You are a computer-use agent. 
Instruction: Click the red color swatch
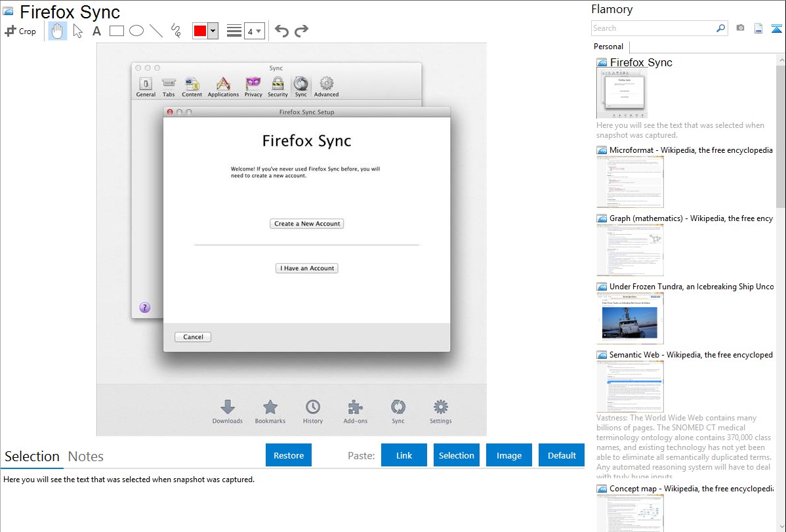(200, 31)
